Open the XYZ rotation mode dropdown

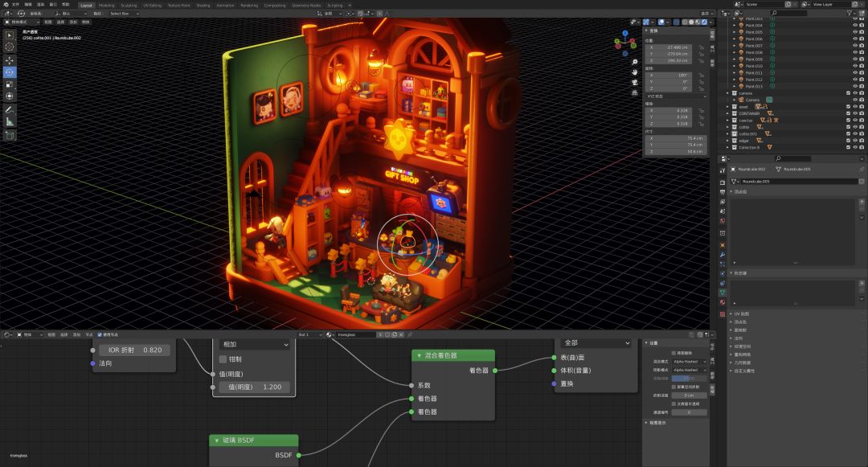676,96
